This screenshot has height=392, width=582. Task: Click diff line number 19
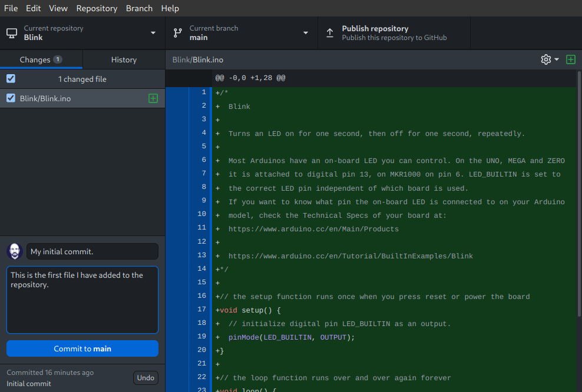click(201, 336)
